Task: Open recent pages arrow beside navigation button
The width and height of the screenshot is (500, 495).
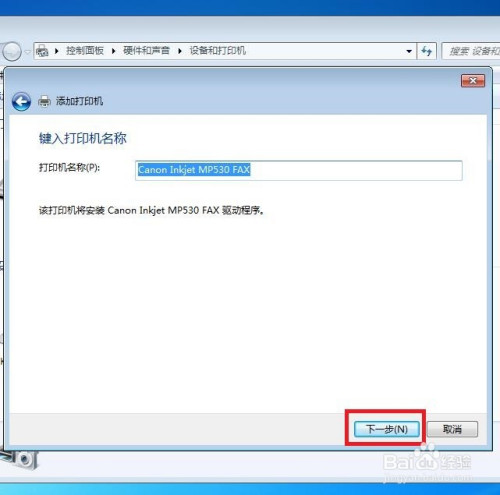Action: [28, 52]
